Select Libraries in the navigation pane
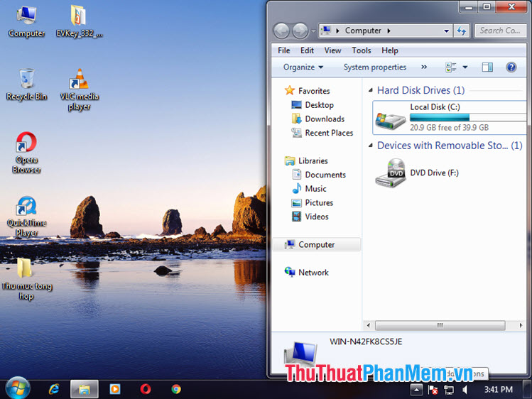The width and height of the screenshot is (532, 399). (306, 160)
